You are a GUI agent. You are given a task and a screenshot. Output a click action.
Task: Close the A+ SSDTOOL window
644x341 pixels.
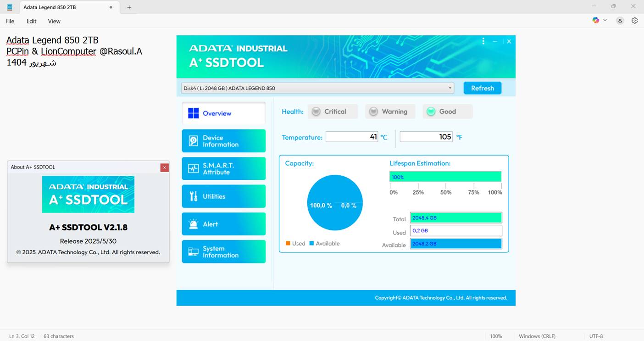[509, 41]
